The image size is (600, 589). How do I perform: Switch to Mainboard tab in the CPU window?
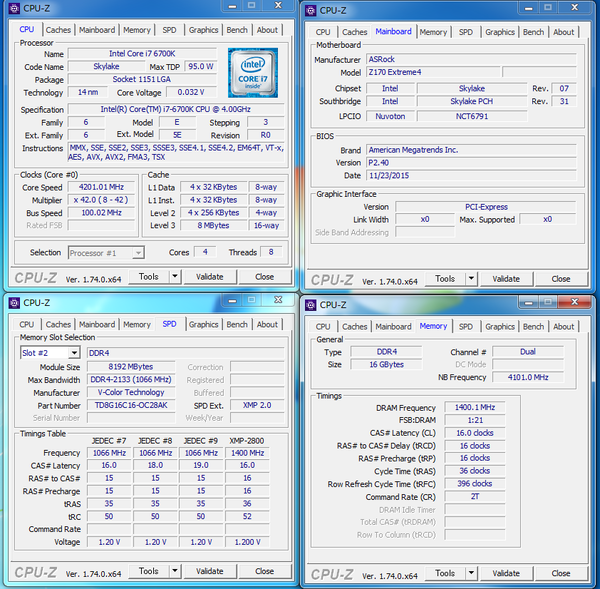(x=97, y=30)
